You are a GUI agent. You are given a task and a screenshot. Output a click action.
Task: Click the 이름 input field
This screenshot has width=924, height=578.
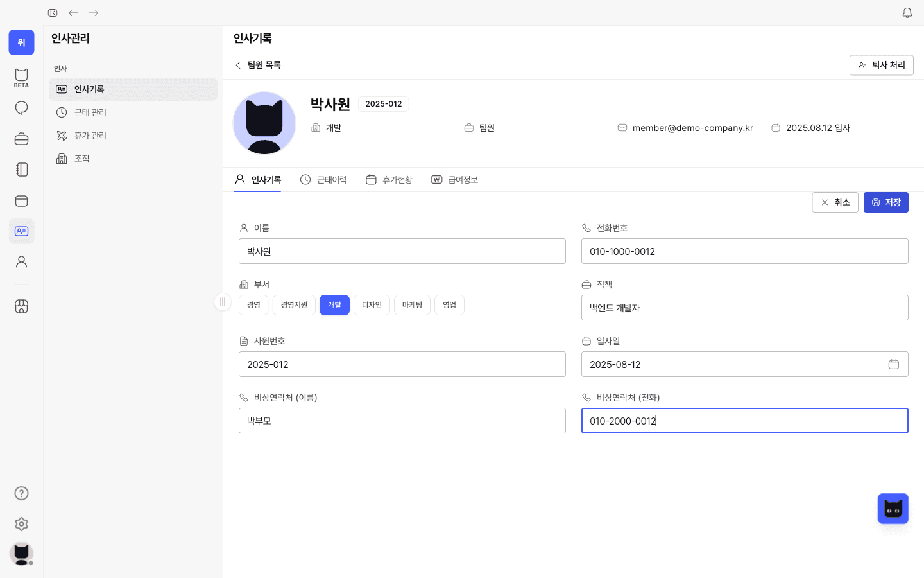[x=402, y=251]
